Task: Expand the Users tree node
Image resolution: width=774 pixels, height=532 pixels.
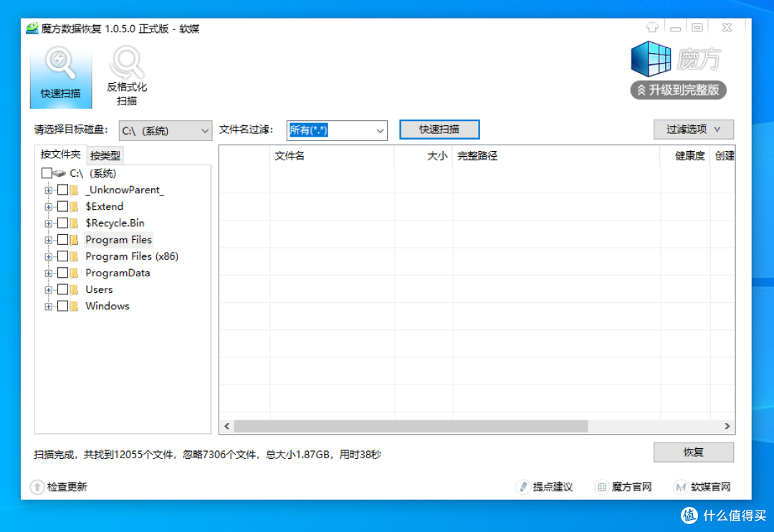Action: tap(49, 290)
